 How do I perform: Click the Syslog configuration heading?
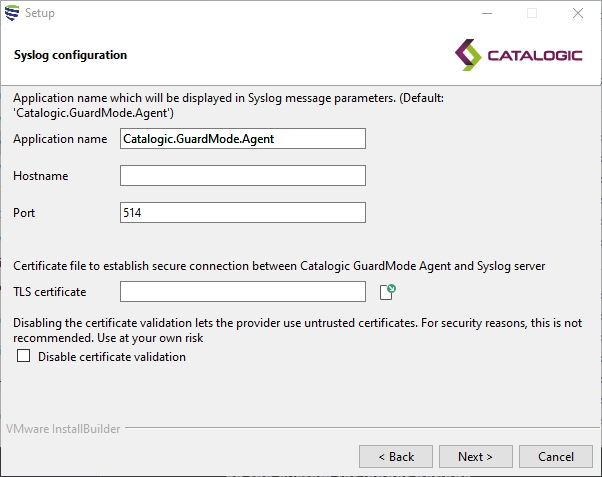tap(70, 55)
